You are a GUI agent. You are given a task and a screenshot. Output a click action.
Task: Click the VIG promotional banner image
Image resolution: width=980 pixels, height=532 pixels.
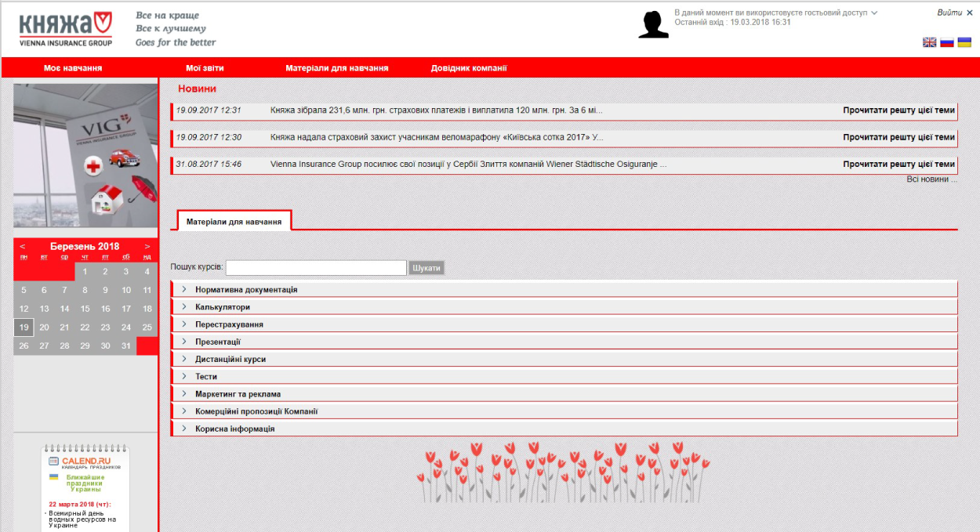pyautogui.click(x=85, y=155)
